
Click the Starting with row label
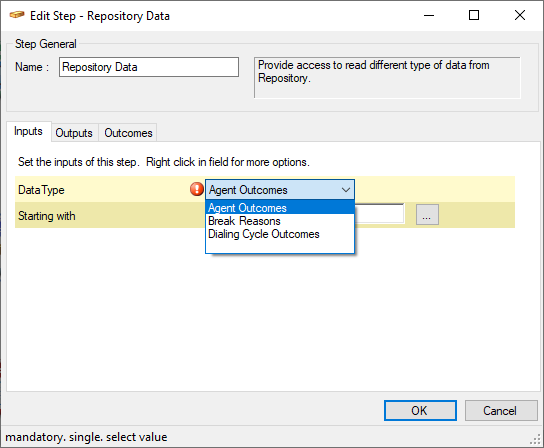(x=46, y=216)
